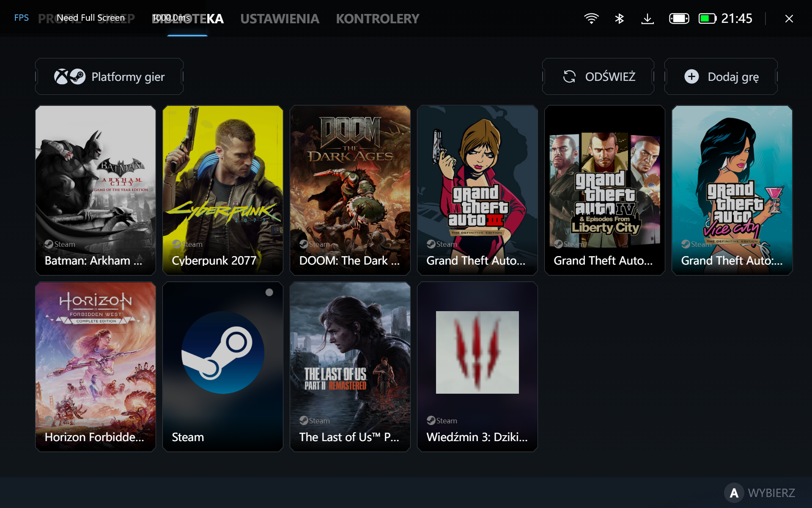Click Steam badge on Cyberpunk 2077 card
Image resolution: width=812 pixels, height=508 pixels.
click(187, 244)
